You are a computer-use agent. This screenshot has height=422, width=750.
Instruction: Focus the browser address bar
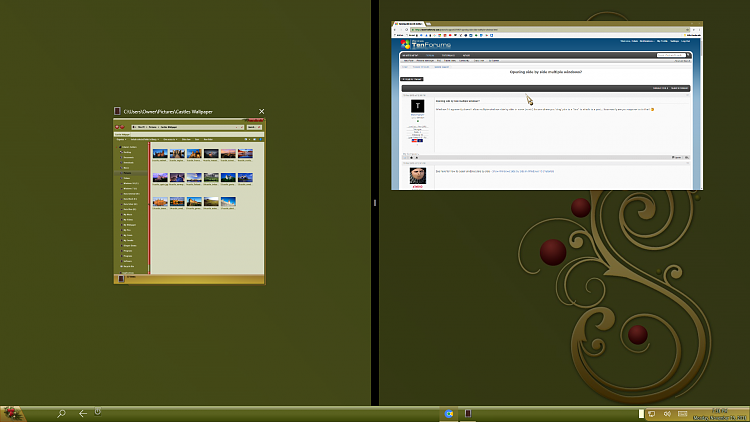[x=548, y=30]
